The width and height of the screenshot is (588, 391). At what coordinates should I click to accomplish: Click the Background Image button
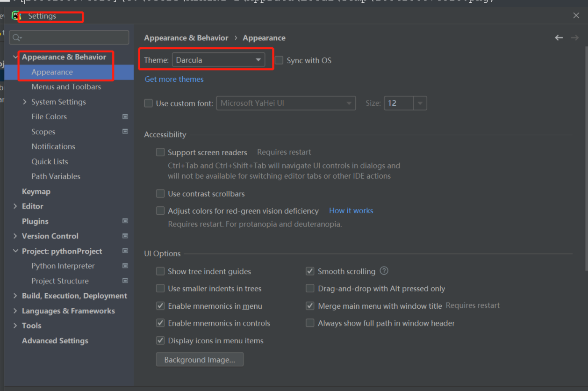200,360
